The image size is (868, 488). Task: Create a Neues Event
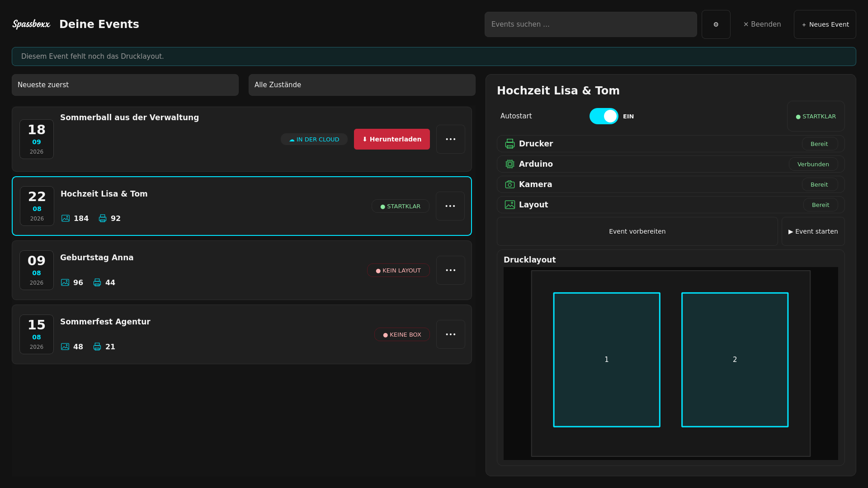coord(825,24)
